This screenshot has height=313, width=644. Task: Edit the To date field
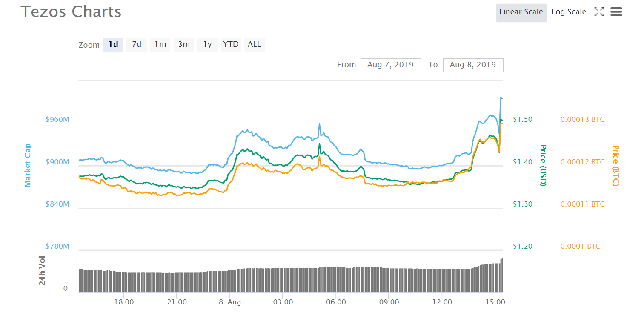pos(473,65)
